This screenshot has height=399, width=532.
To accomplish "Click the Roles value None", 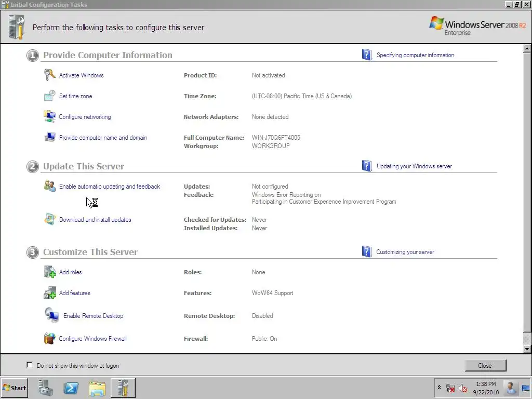I will (259, 272).
